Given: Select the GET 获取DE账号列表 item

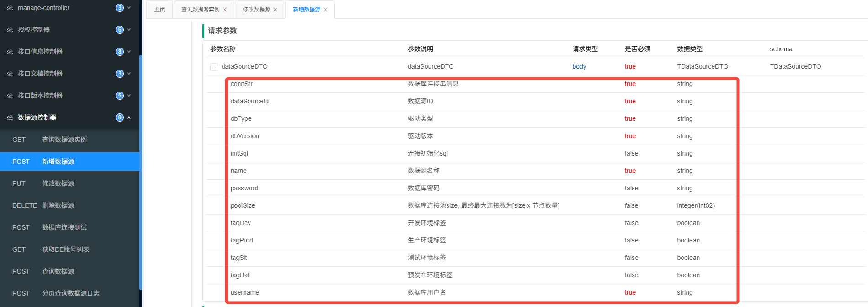Looking at the screenshot, I should (x=65, y=249).
